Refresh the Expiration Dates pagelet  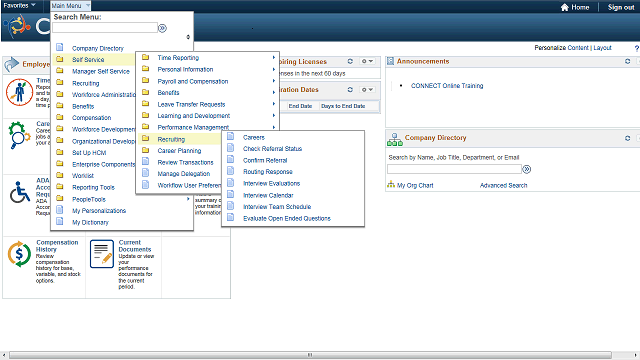350,89
